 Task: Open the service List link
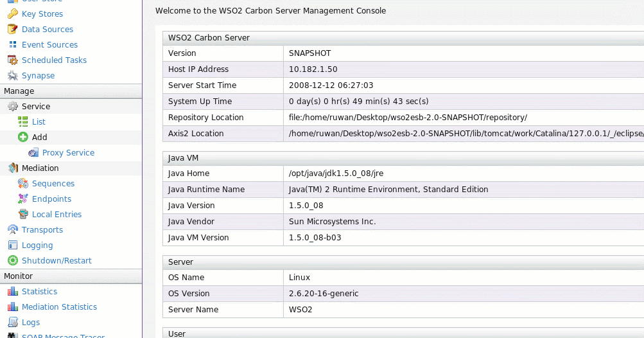[39, 121]
